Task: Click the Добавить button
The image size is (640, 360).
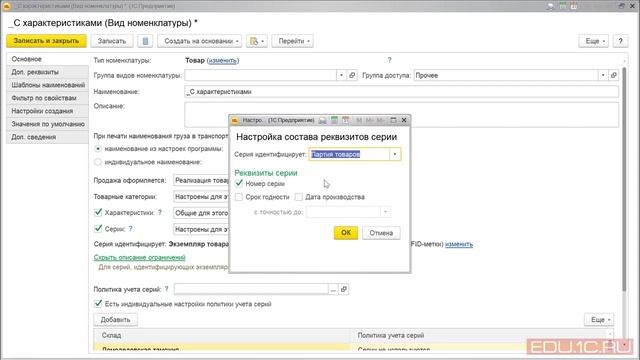Action: (116, 320)
